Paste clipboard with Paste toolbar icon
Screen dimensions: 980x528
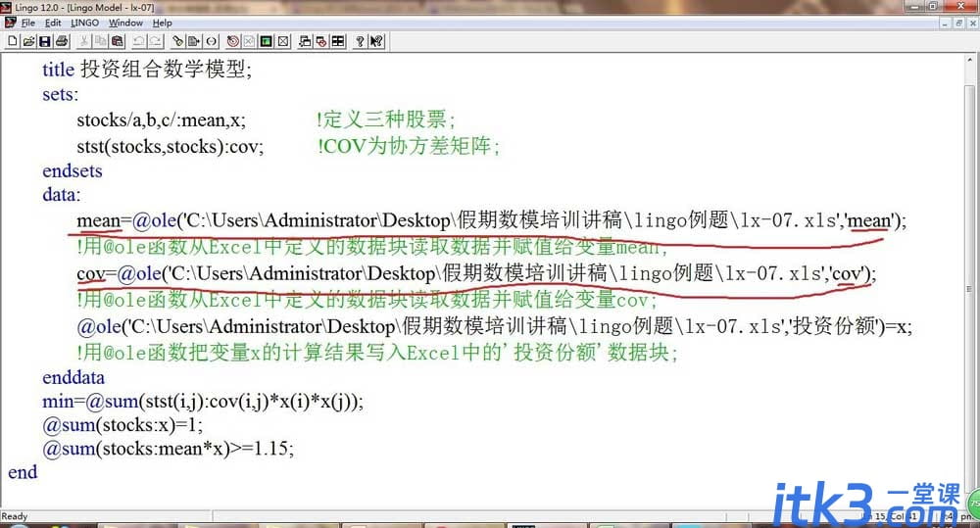click(117, 41)
